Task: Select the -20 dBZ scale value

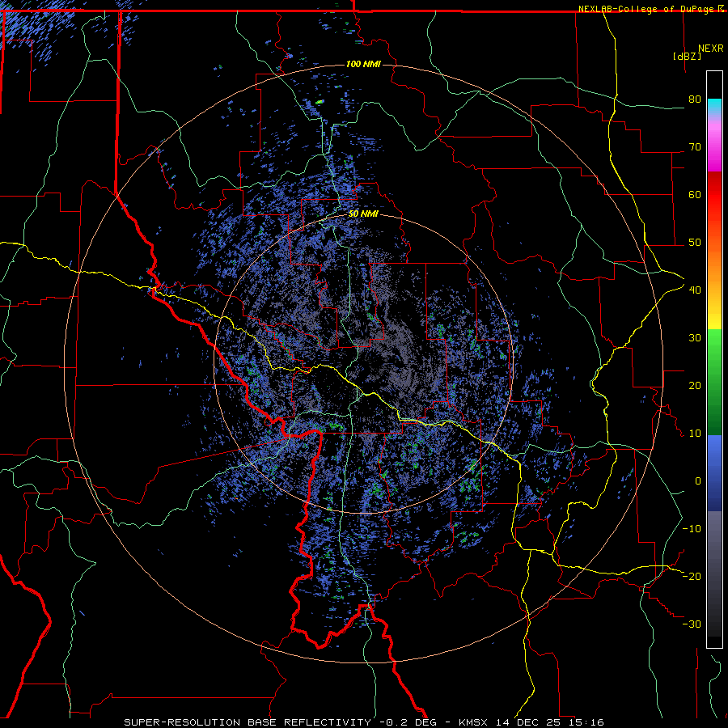Action: [x=692, y=576]
